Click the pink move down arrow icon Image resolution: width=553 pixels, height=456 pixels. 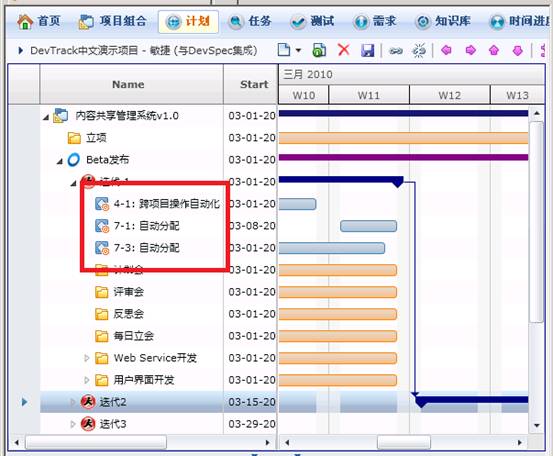click(x=517, y=50)
